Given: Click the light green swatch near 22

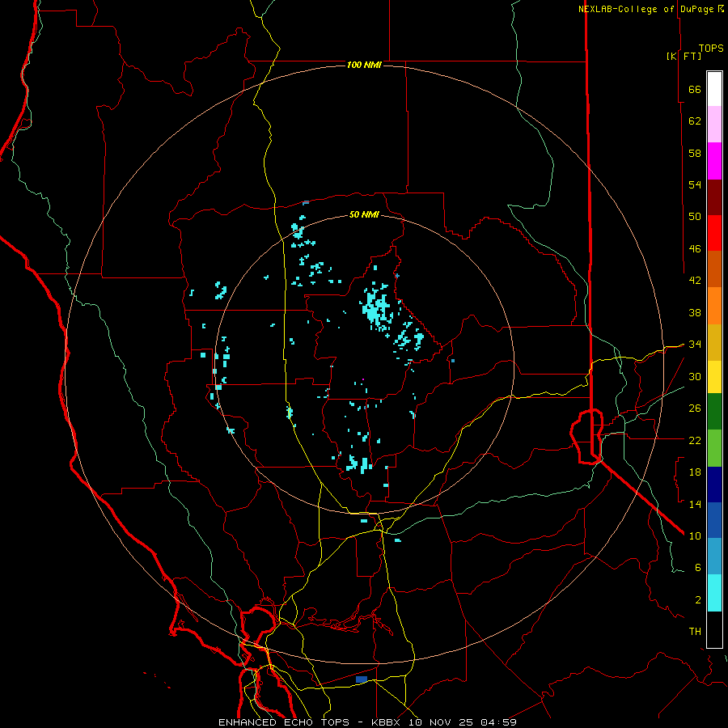Looking at the screenshot, I should [714, 448].
